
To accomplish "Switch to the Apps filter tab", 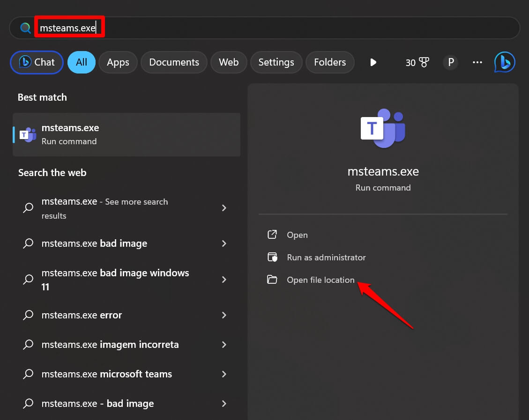I will [118, 62].
